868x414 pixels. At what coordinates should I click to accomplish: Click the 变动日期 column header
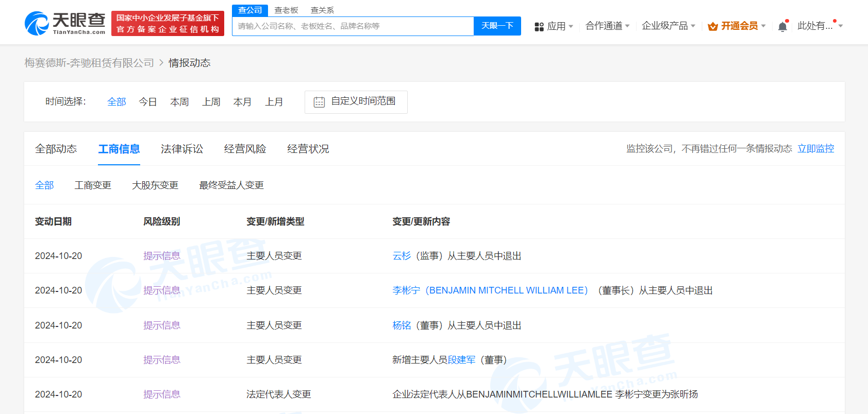click(54, 221)
